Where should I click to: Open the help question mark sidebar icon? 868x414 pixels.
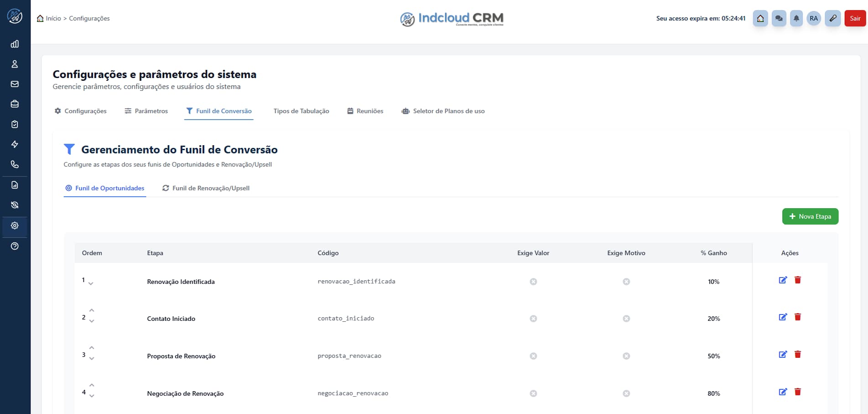(x=15, y=246)
